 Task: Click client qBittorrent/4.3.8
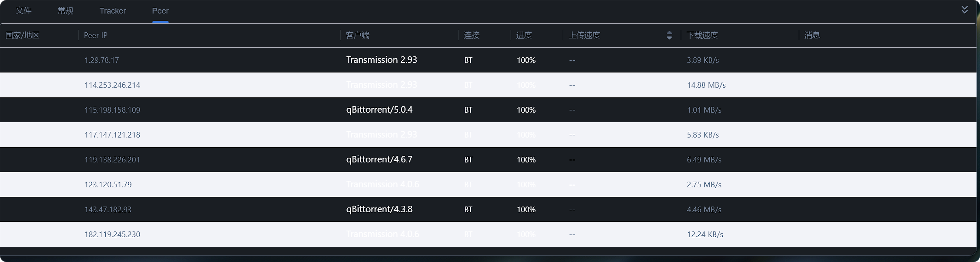380,209
